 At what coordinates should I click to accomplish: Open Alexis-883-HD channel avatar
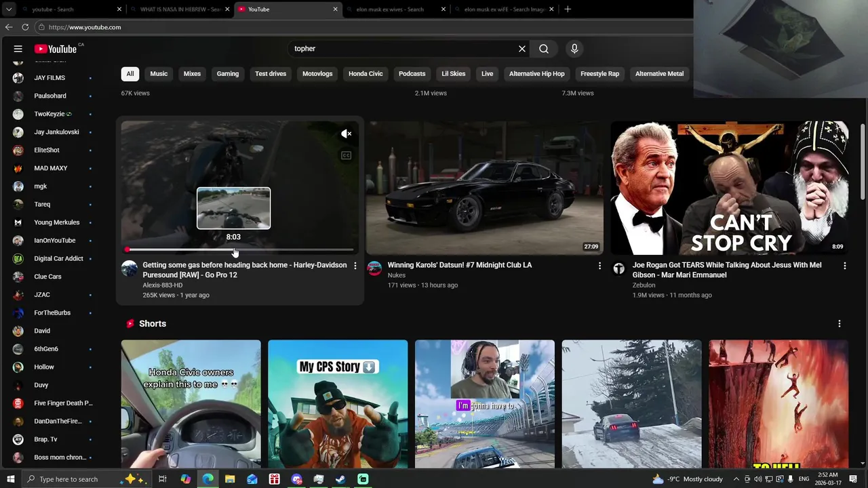129,268
